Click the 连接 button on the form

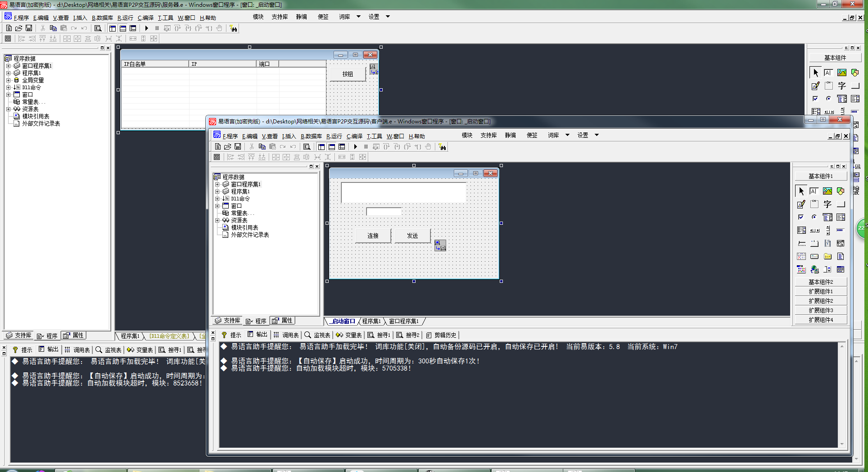[373, 236]
